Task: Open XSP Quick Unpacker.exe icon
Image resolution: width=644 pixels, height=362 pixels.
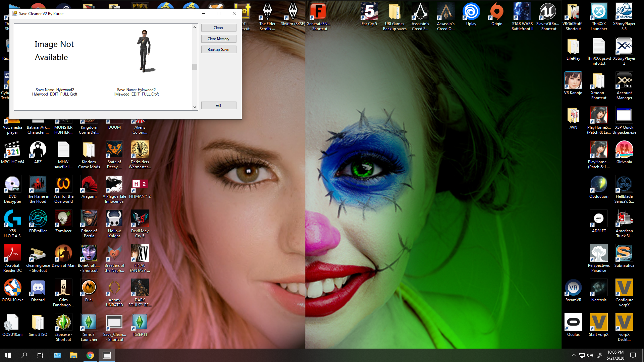Action: coord(624,120)
